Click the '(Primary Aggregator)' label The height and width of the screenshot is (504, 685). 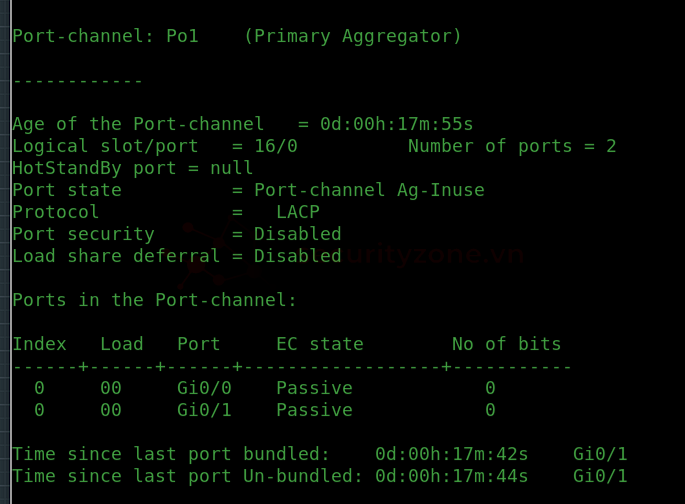pyautogui.click(x=353, y=36)
